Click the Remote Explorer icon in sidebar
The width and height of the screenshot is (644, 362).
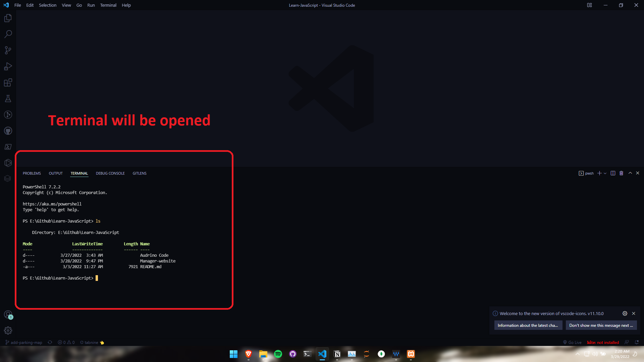coord(8,147)
